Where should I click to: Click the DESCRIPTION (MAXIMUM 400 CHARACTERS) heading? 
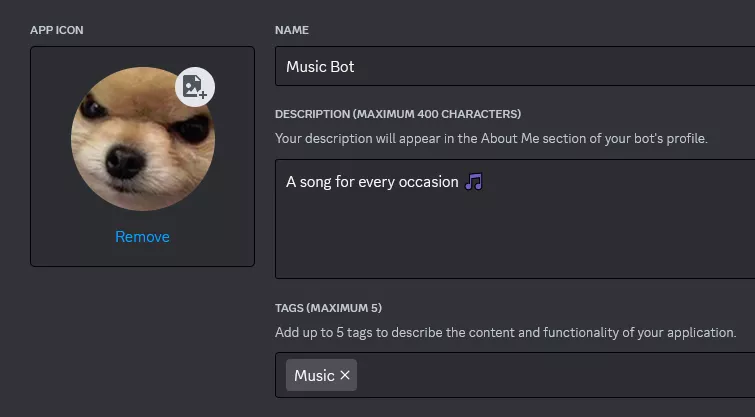(x=397, y=114)
